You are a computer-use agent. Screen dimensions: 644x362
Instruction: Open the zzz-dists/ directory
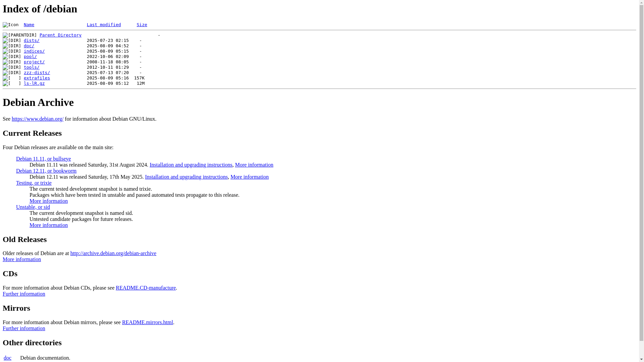(37, 73)
